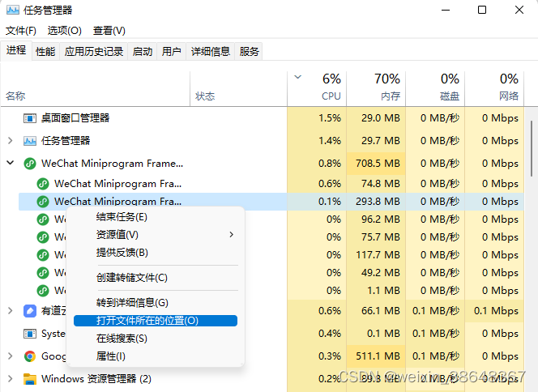Expand the Windows 资源管理器 group

point(11,378)
